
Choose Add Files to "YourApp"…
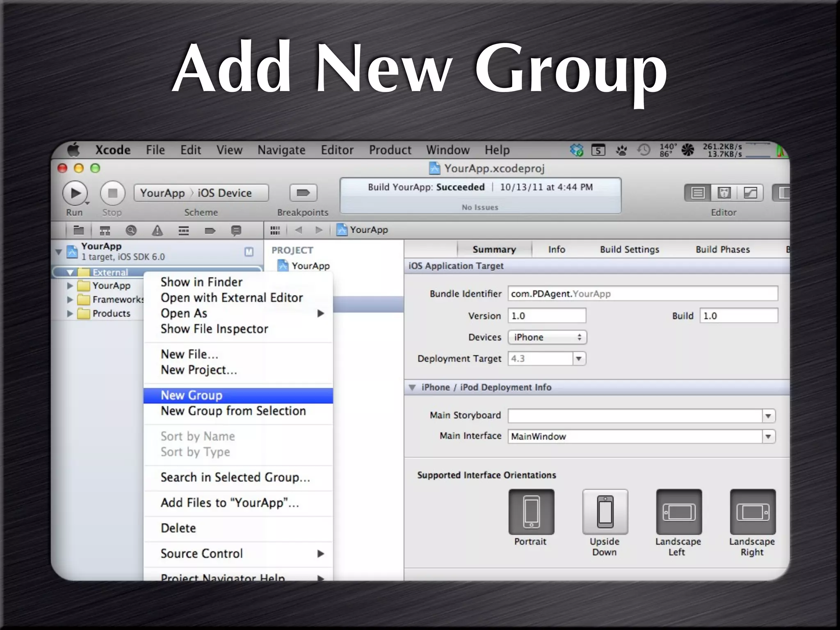click(238, 503)
